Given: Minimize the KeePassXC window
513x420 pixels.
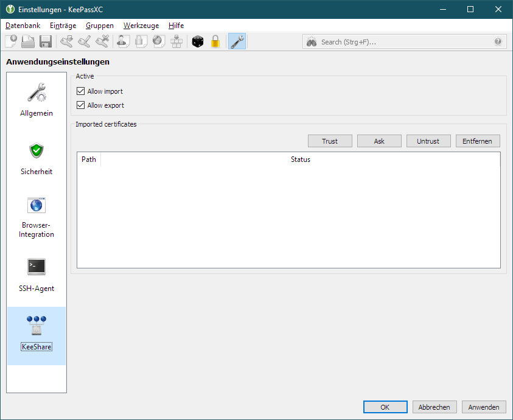Looking at the screenshot, I should pos(443,9).
